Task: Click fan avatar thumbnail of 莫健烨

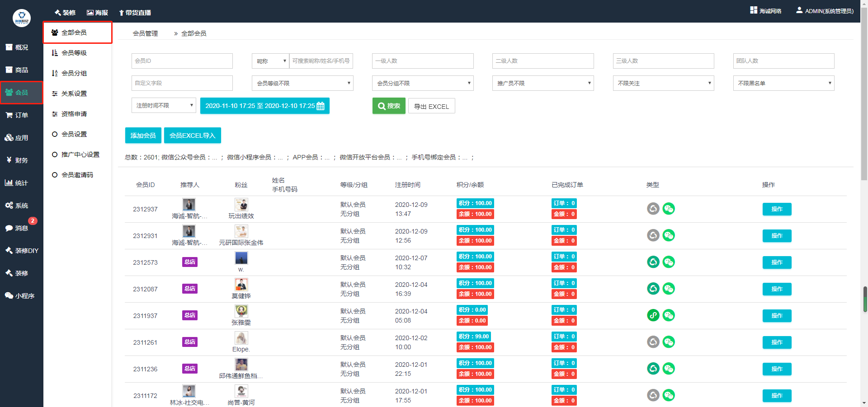Action: pyautogui.click(x=241, y=285)
